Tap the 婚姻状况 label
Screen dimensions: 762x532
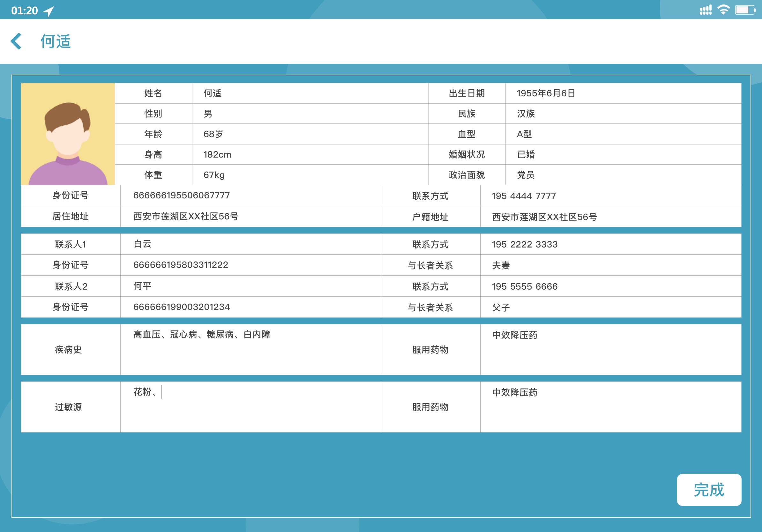[x=467, y=155]
